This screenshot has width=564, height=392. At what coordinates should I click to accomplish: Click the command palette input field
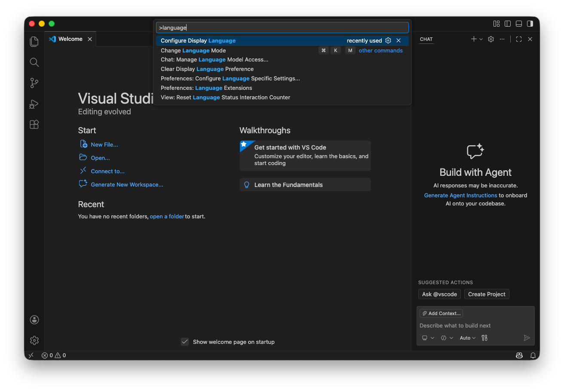point(282,28)
